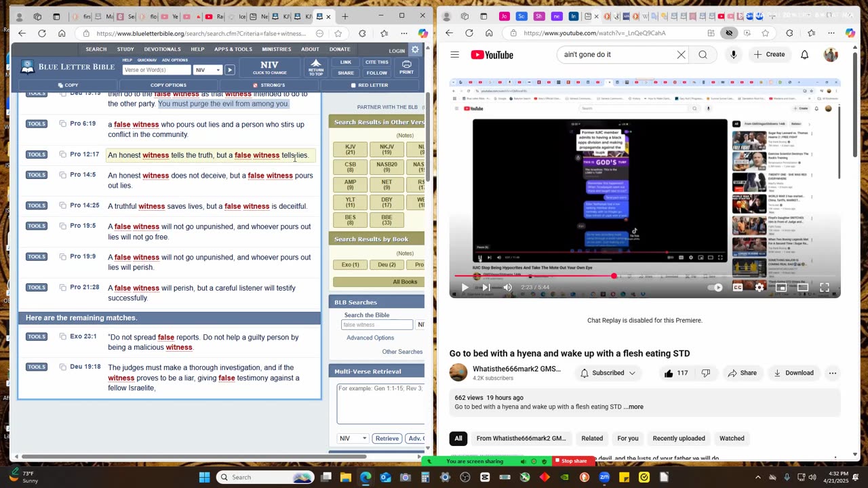Toggle the Strong's option
The width and height of the screenshot is (868, 488).
[x=269, y=85]
